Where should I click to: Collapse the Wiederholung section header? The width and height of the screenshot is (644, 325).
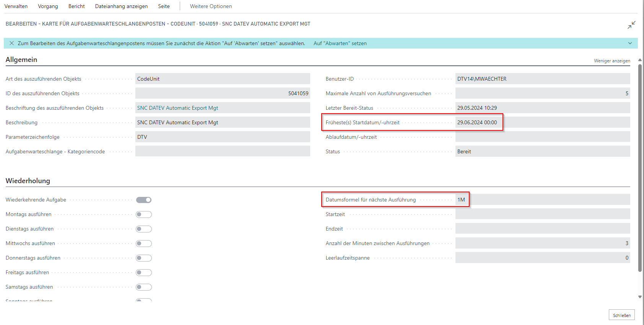(28, 181)
